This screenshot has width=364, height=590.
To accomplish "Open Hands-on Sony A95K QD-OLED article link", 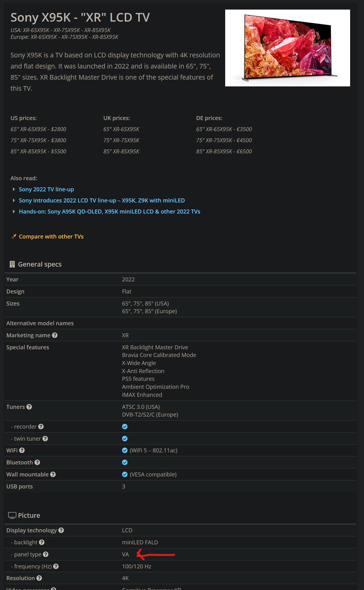I will [110, 211].
